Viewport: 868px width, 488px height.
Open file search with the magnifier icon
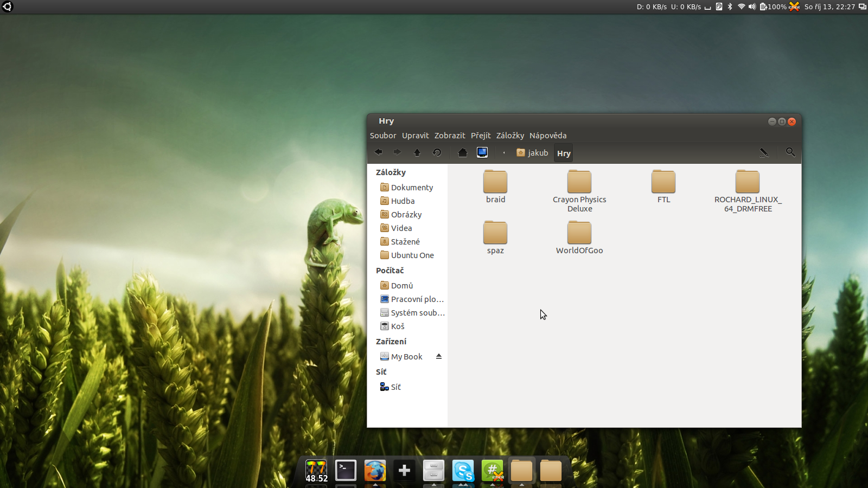790,152
